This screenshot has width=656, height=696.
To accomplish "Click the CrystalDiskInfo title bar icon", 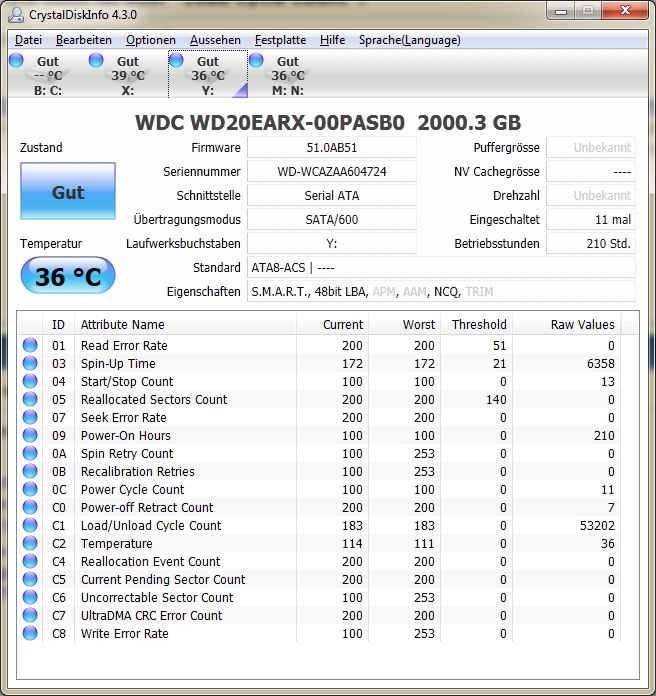I will 16,15.
